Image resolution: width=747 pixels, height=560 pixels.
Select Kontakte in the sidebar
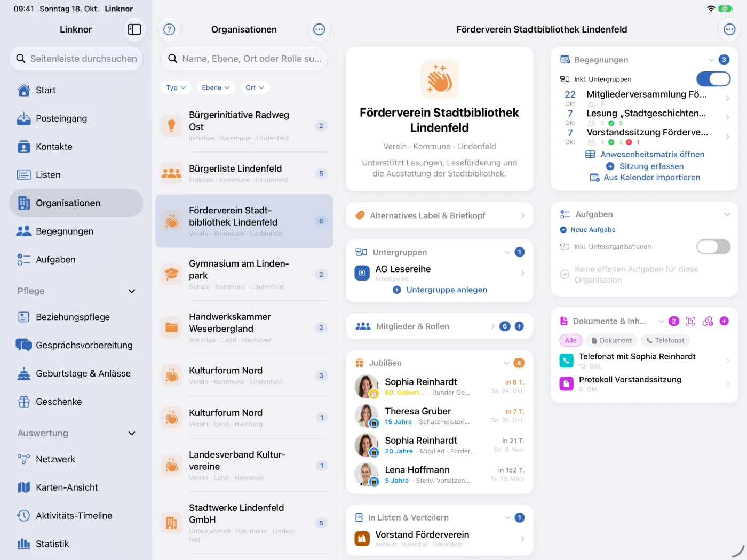(76, 147)
